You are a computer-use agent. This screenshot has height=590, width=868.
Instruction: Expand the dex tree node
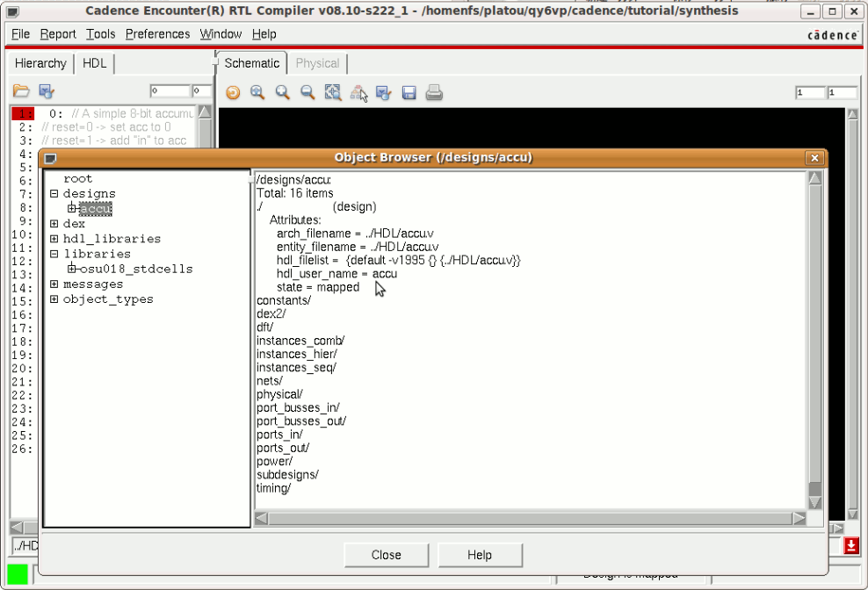coord(54,224)
